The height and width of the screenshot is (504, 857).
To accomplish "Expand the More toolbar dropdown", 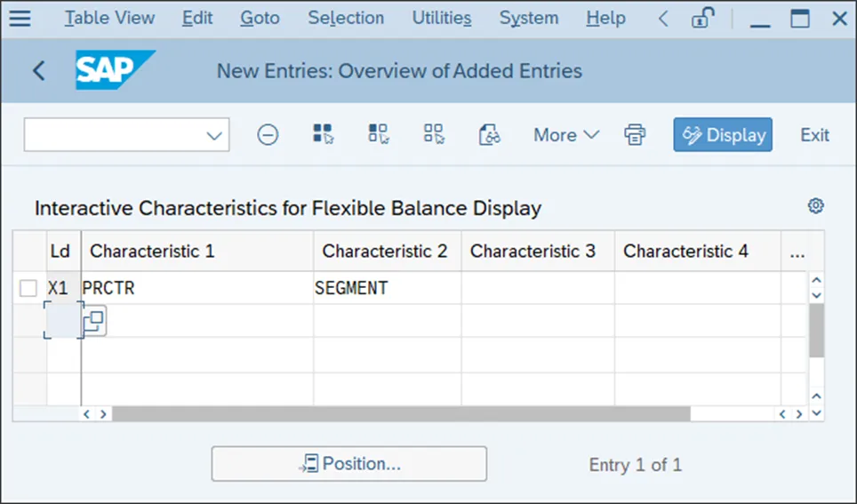I will click(x=566, y=135).
